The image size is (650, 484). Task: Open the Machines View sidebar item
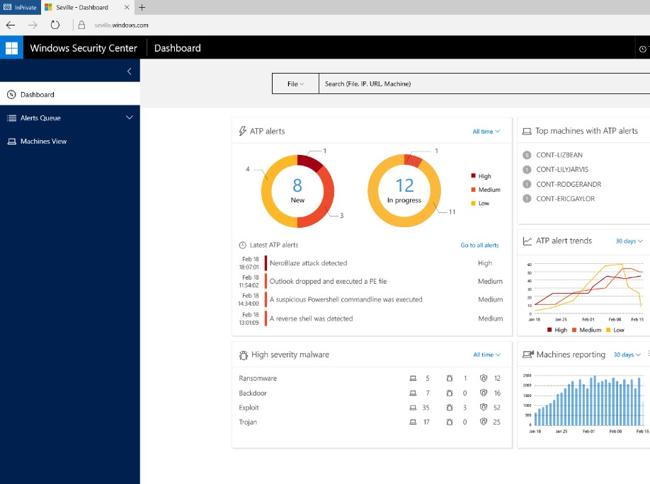pos(70,141)
